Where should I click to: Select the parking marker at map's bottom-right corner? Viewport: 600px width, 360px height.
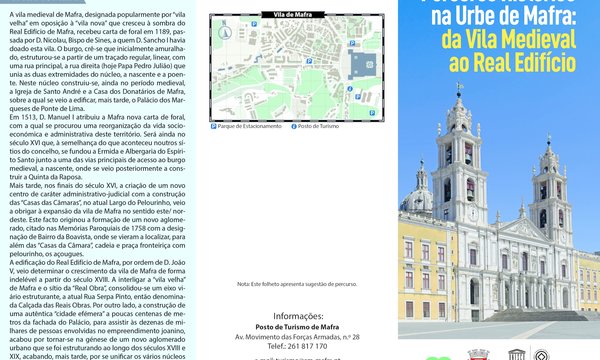click(x=372, y=113)
